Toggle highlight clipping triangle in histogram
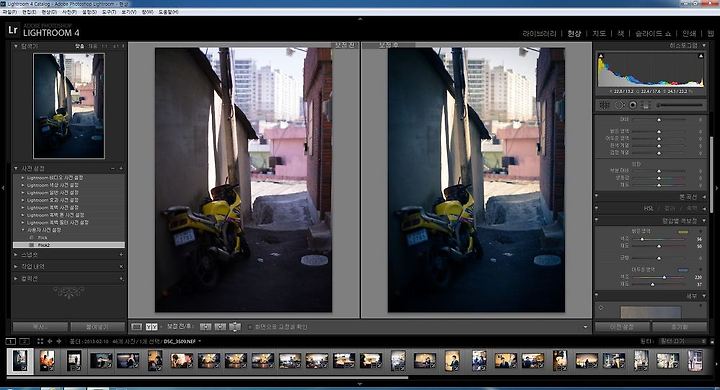720x390 pixels. tap(701, 56)
